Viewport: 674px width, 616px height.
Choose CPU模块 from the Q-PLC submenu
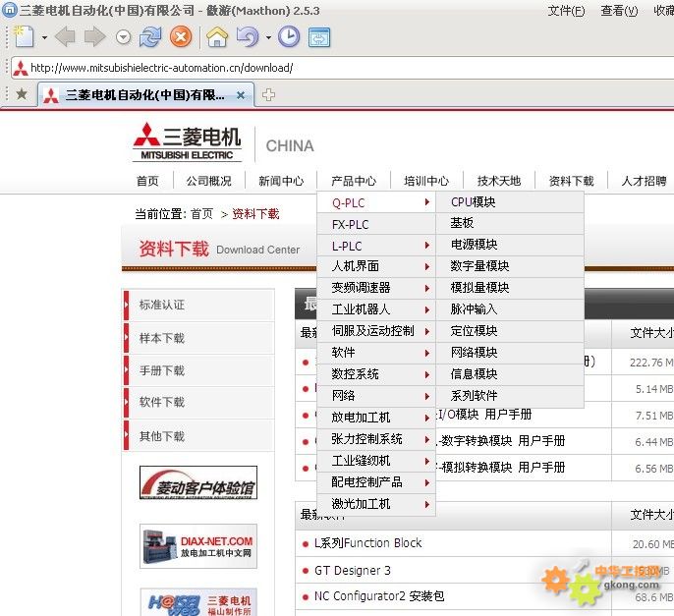[x=510, y=202]
